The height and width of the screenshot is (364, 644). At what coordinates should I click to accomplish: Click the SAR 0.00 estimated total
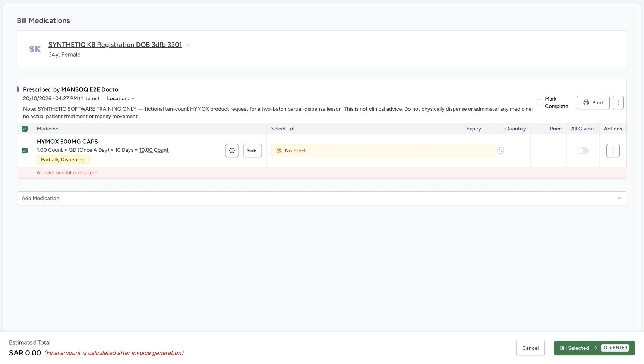coord(25,353)
